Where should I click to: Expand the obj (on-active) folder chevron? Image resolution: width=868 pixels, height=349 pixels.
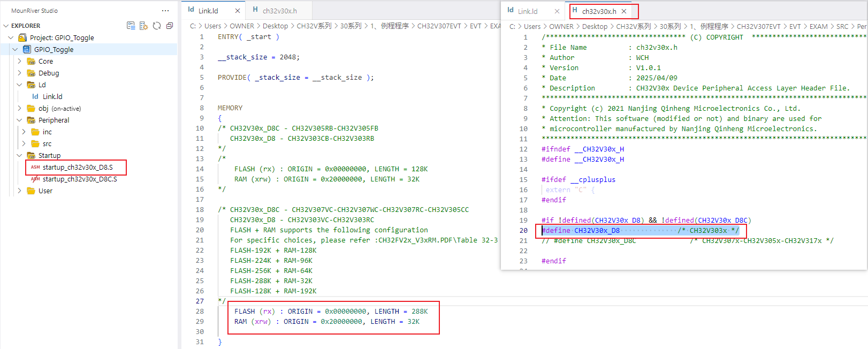19,108
